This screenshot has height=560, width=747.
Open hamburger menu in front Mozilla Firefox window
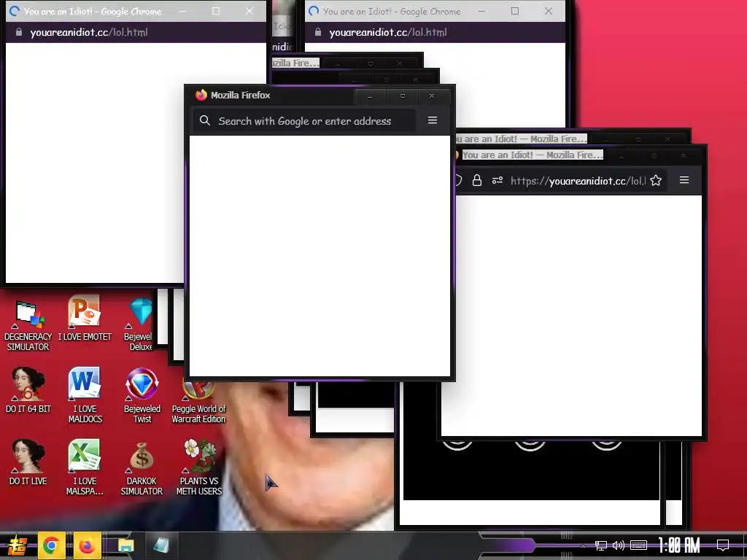tap(433, 120)
